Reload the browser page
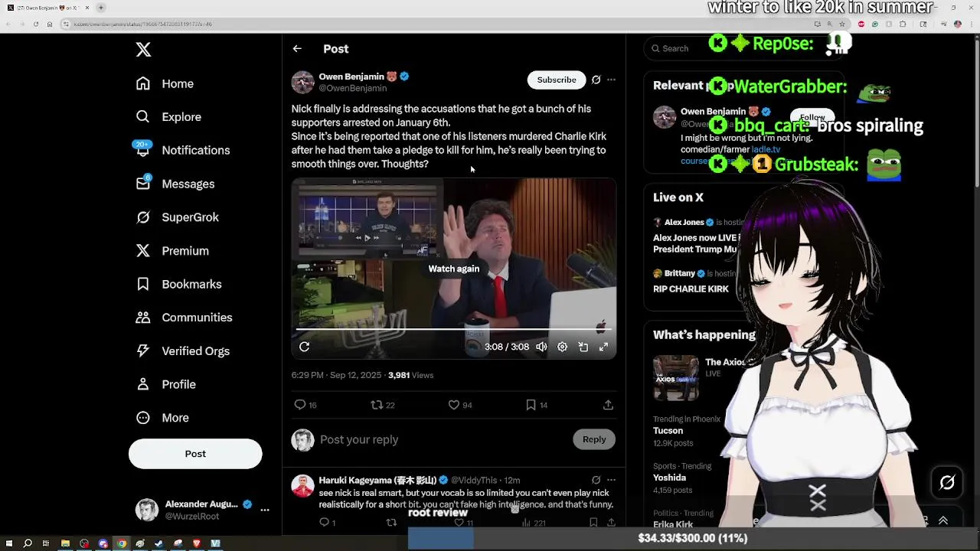This screenshot has width=980, height=551. coord(35,24)
